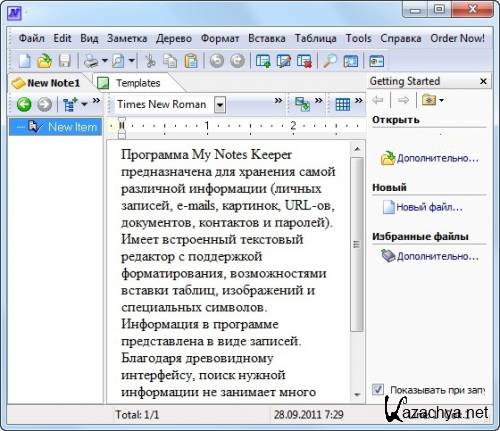Toggle the Показывать при запуске checkbox
Viewport: 500px width, 431px height.
point(378,389)
